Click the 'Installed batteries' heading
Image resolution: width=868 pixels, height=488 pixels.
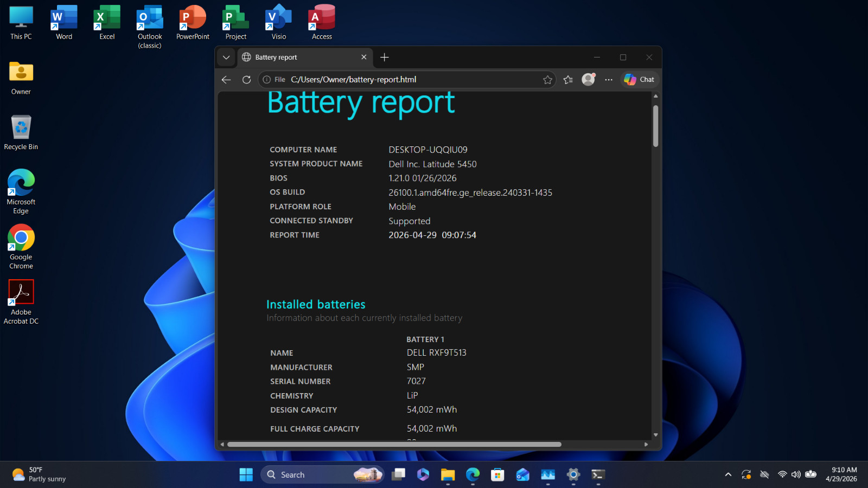316,305
